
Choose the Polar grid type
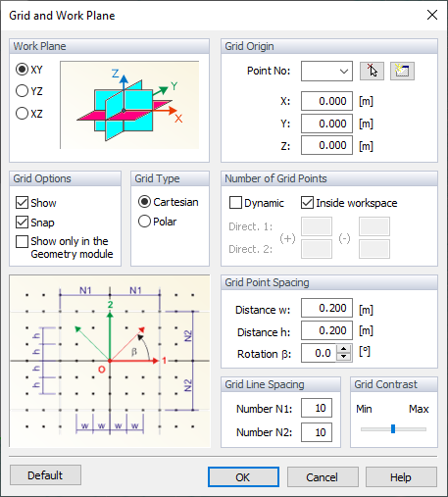(157, 222)
